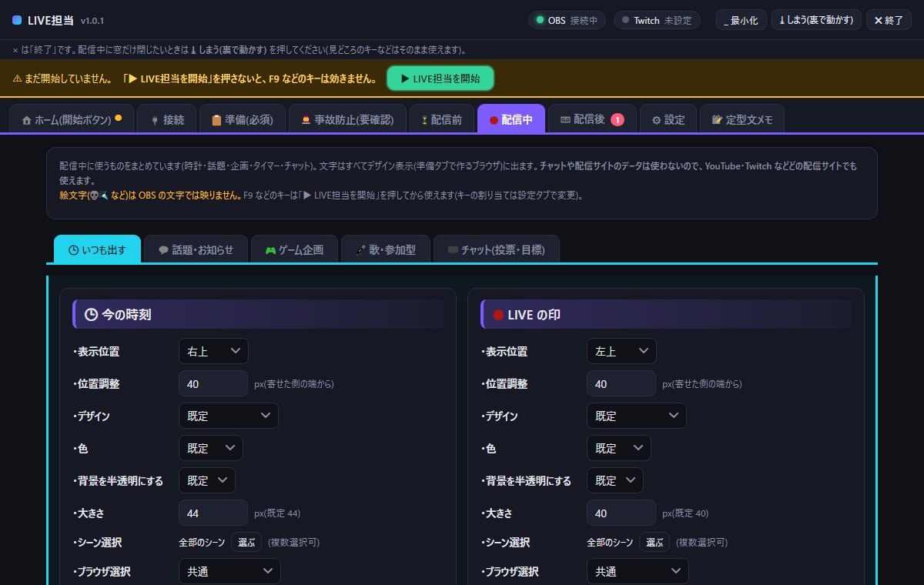Click 今の時刻 大きさ input field
This screenshot has width=924, height=585.
(x=213, y=513)
